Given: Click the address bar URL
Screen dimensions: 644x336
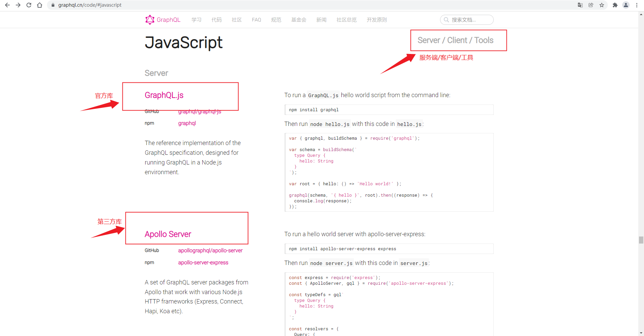Looking at the screenshot, I should [90, 5].
